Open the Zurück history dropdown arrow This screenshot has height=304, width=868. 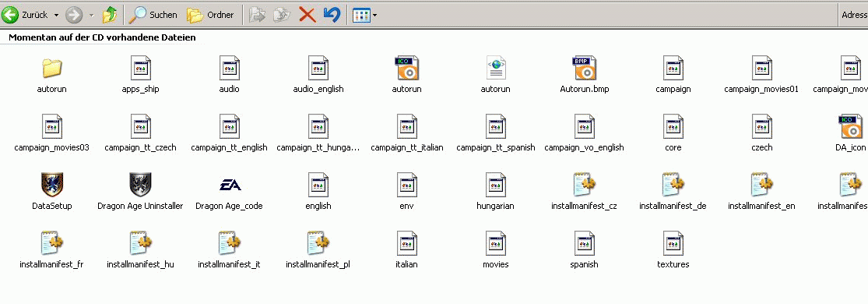[57, 15]
